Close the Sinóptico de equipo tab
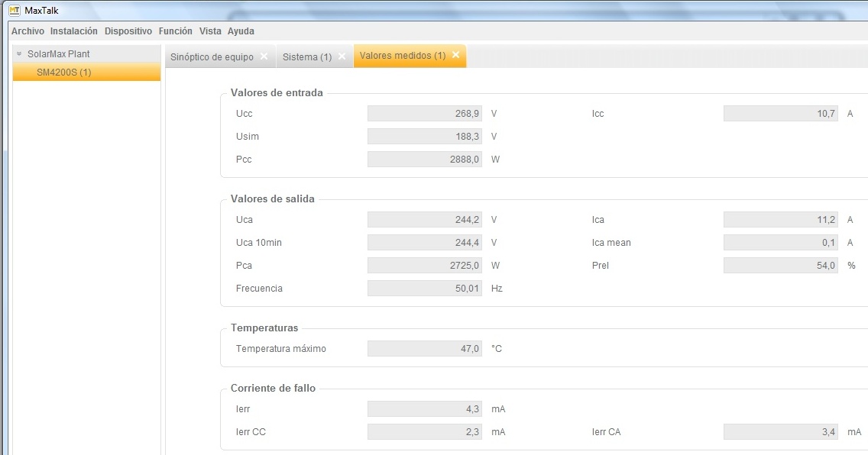This screenshot has width=868, height=455. pos(264,56)
